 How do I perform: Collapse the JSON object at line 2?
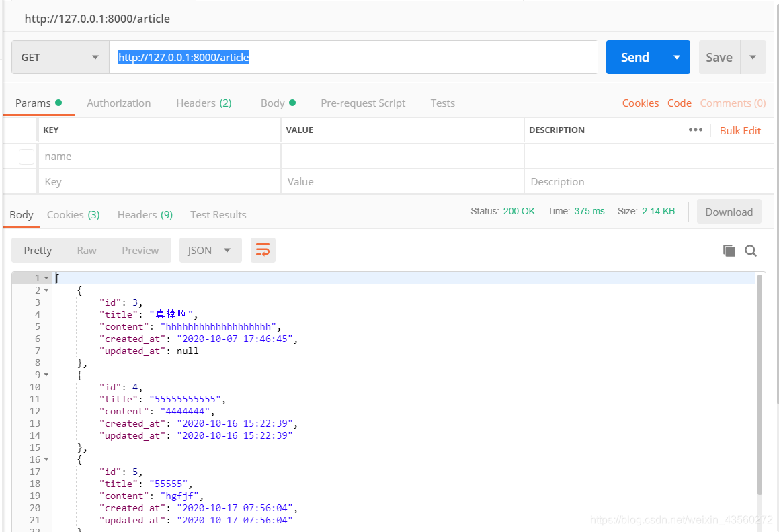[46, 290]
